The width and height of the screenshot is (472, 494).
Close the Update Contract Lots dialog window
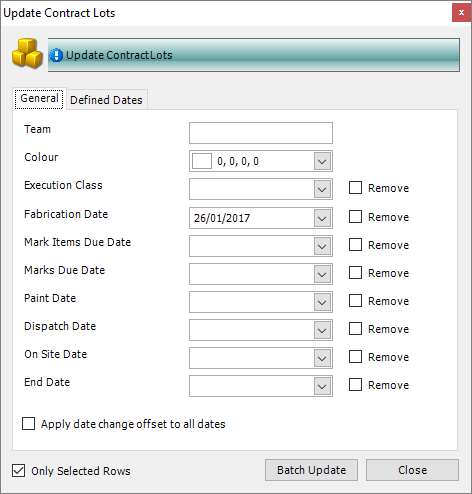(x=461, y=13)
